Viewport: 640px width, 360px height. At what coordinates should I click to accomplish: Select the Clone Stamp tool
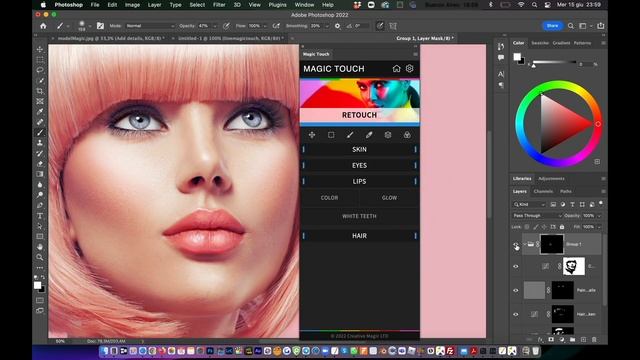pos(40,143)
